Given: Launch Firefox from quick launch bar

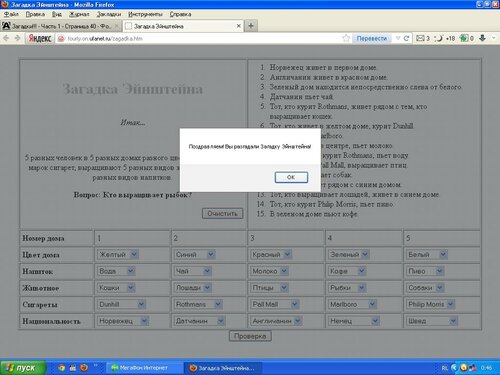Looking at the screenshot, I should 84,368.
